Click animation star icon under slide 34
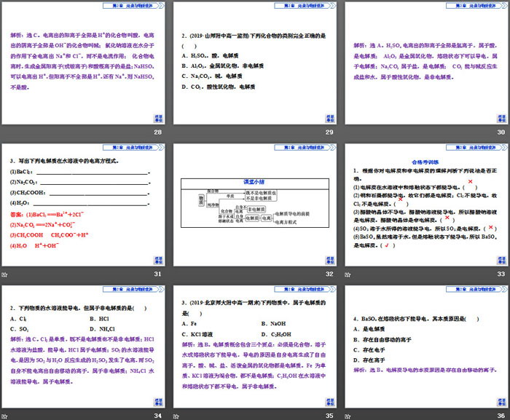 [4, 416]
